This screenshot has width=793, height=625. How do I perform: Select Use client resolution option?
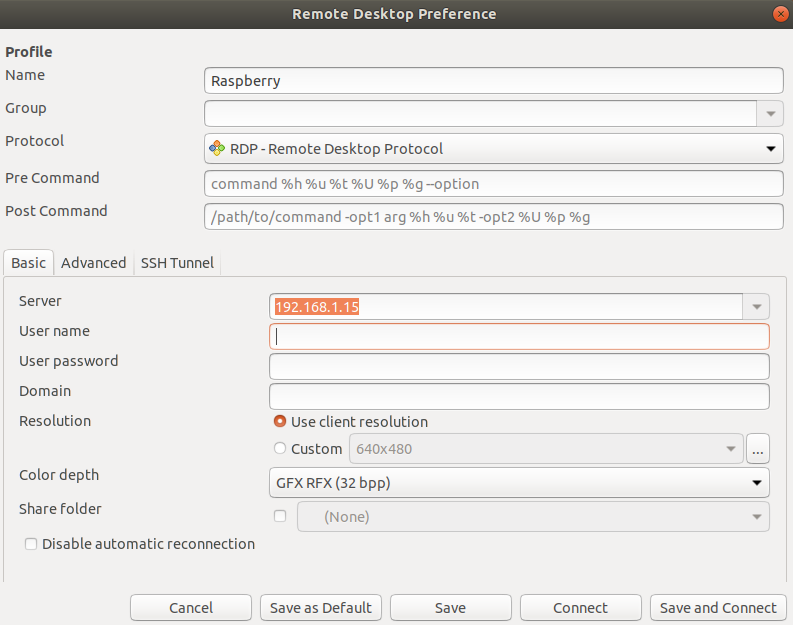(280, 422)
